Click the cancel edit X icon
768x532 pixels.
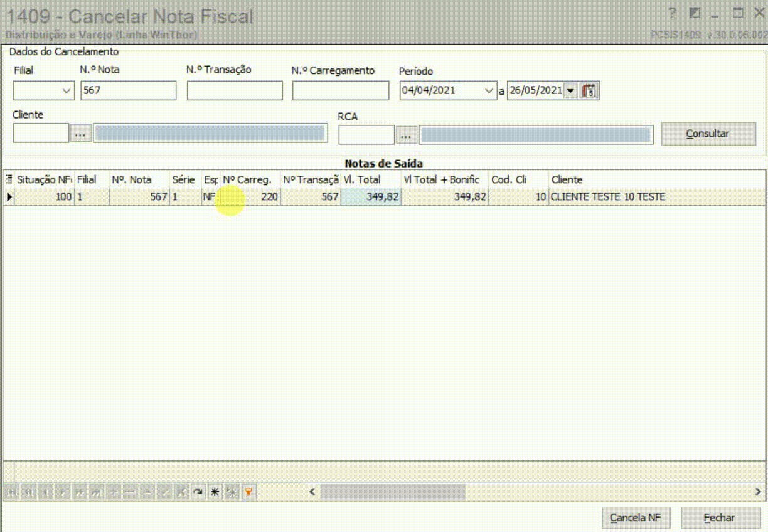coord(181,492)
